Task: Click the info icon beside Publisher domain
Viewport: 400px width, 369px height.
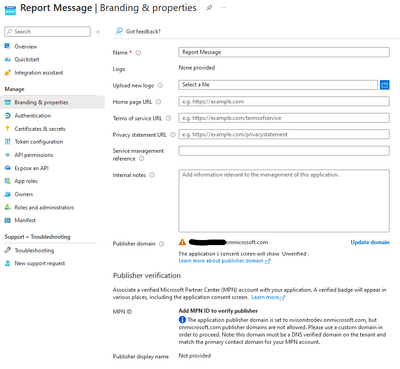Action: (x=162, y=244)
